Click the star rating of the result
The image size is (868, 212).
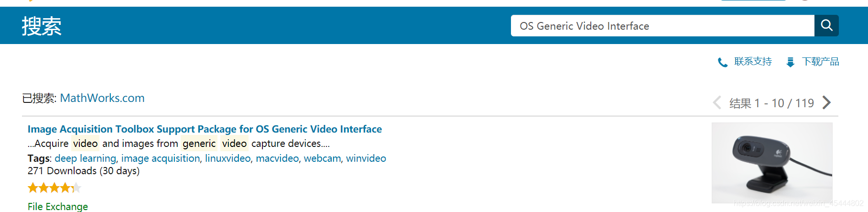click(54, 188)
